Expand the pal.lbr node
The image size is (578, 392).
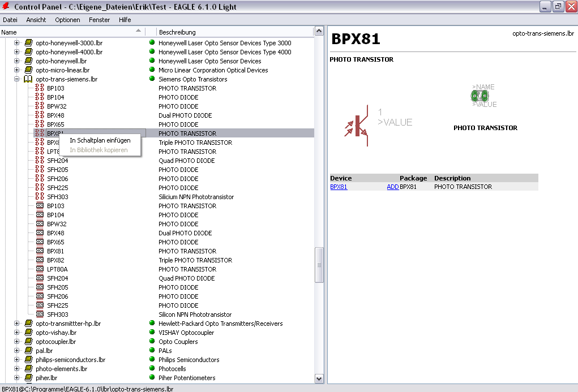(16, 351)
